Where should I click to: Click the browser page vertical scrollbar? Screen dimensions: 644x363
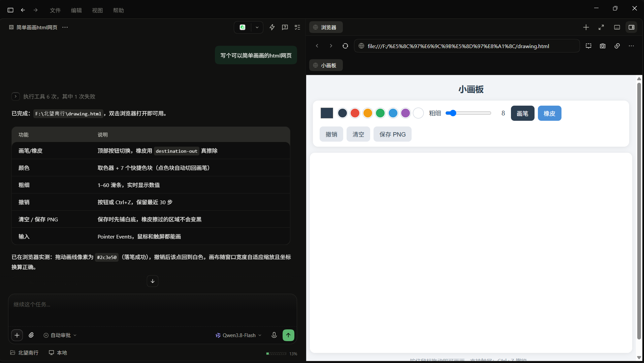click(x=639, y=211)
